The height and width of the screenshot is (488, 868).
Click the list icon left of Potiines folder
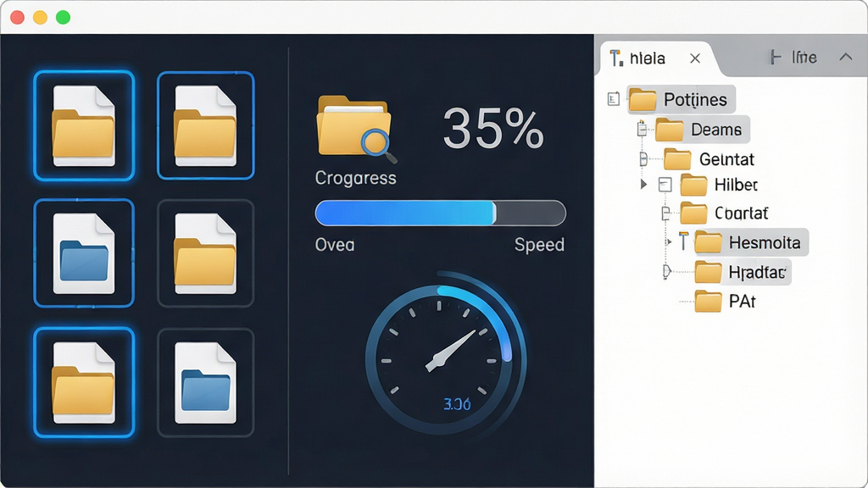(x=614, y=99)
